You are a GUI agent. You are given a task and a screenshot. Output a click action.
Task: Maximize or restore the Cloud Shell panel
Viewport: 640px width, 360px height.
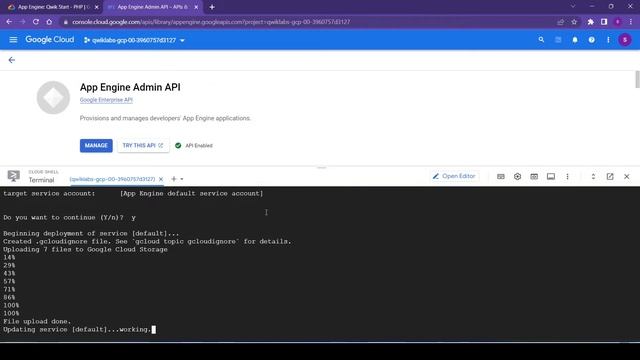[593, 176]
